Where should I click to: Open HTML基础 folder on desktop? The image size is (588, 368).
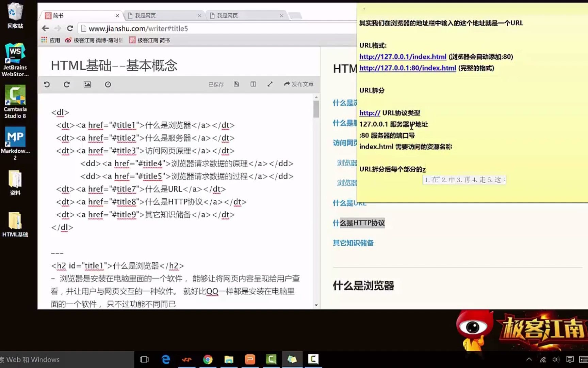click(15, 225)
